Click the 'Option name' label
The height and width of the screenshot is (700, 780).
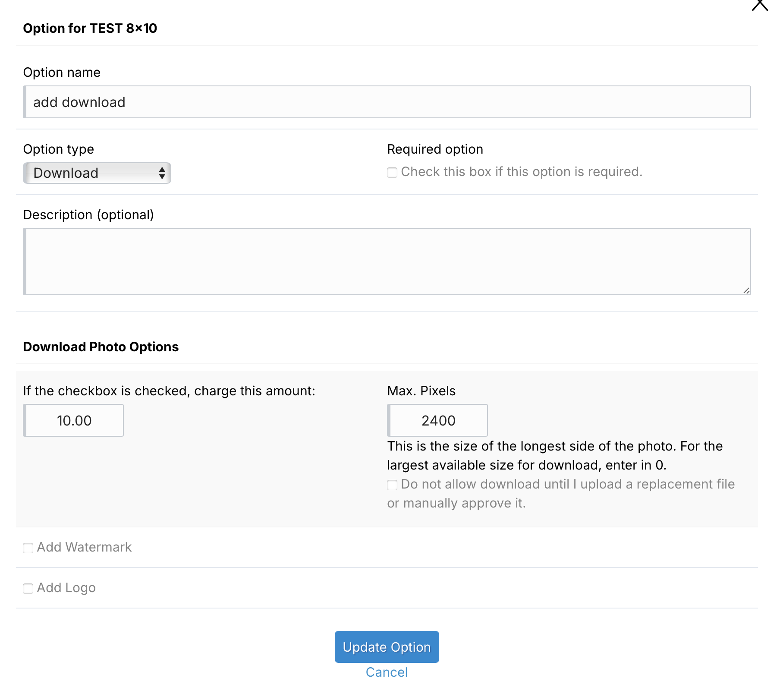pyautogui.click(x=62, y=73)
